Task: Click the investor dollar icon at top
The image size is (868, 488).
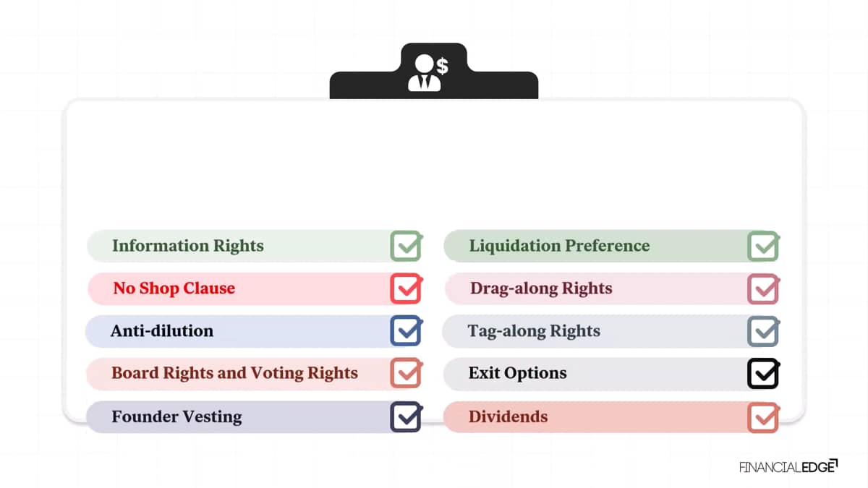Action: (x=428, y=72)
